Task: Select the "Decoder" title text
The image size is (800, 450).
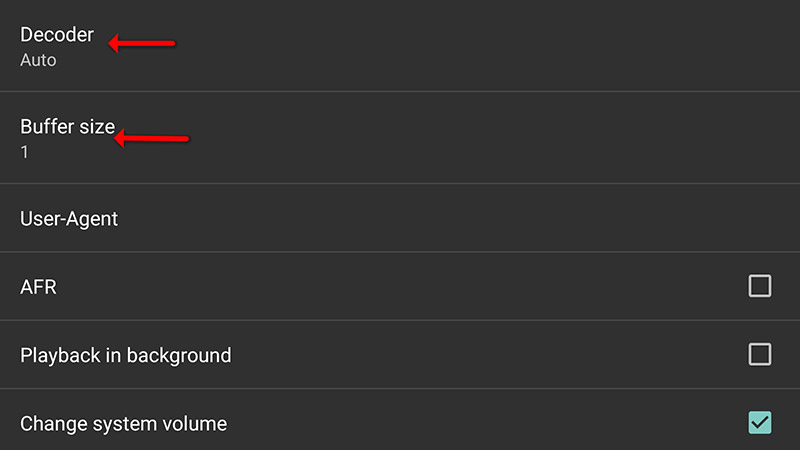Action: [x=57, y=35]
